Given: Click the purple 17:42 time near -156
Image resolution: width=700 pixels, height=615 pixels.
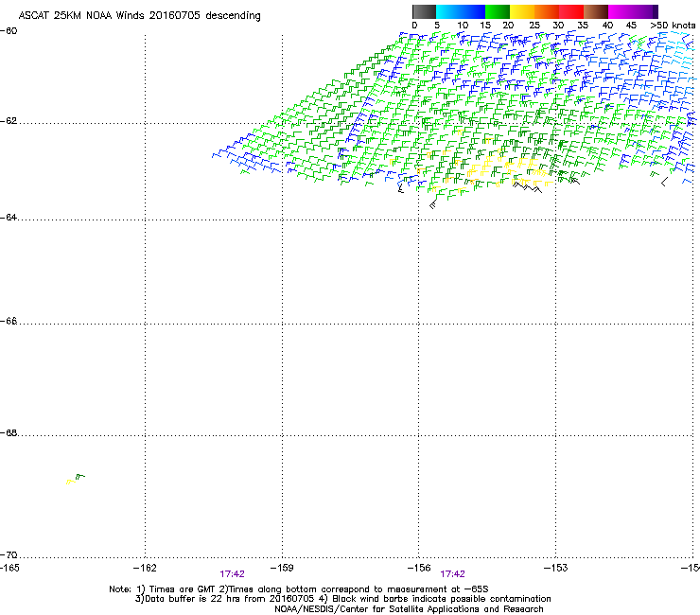Looking at the screenshot, I should pyautogui.click(x=453, y=574).
